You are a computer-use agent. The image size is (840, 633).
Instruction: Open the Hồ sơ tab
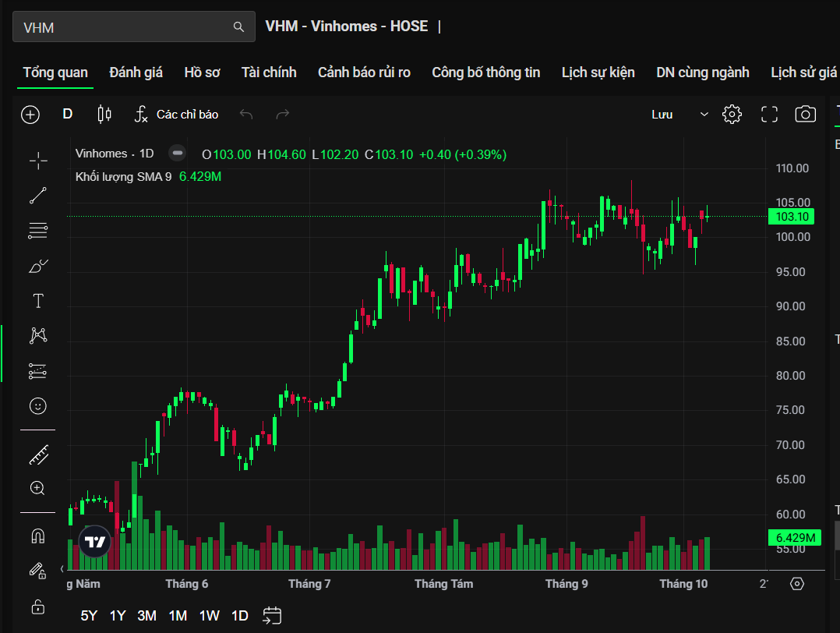click(202, 72)
